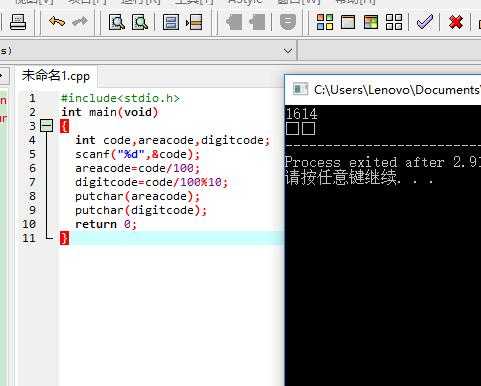Compile with the four colored squares icon
The image size is (481, 386).
(x=325, y=22)
